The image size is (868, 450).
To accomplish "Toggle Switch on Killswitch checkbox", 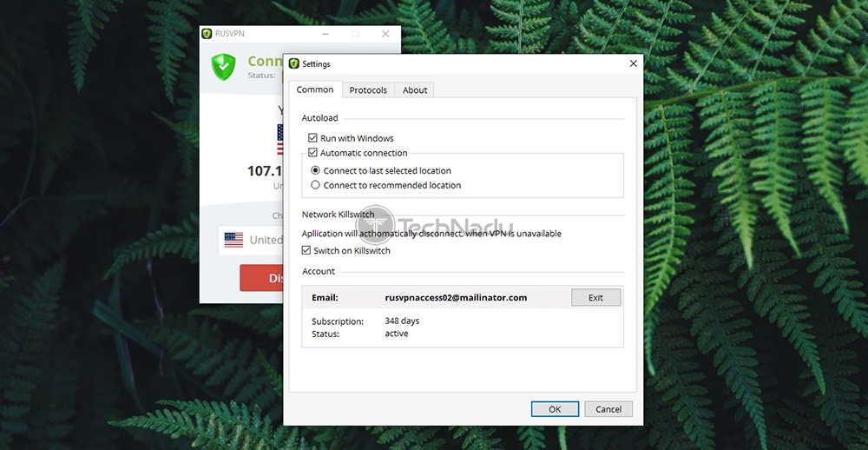I will 306,250.
